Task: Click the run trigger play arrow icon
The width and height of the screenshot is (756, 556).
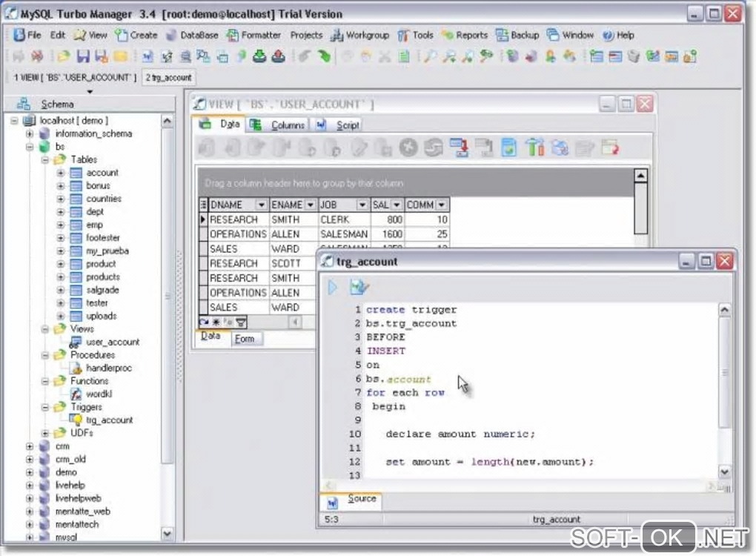Action: [x=332, y=287]
